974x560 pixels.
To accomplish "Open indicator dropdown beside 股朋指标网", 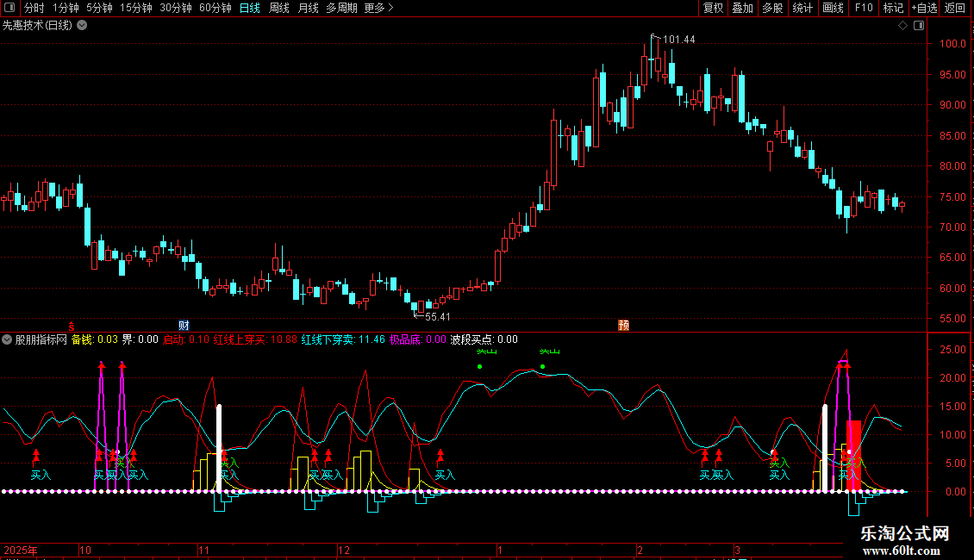I will 7,339.
